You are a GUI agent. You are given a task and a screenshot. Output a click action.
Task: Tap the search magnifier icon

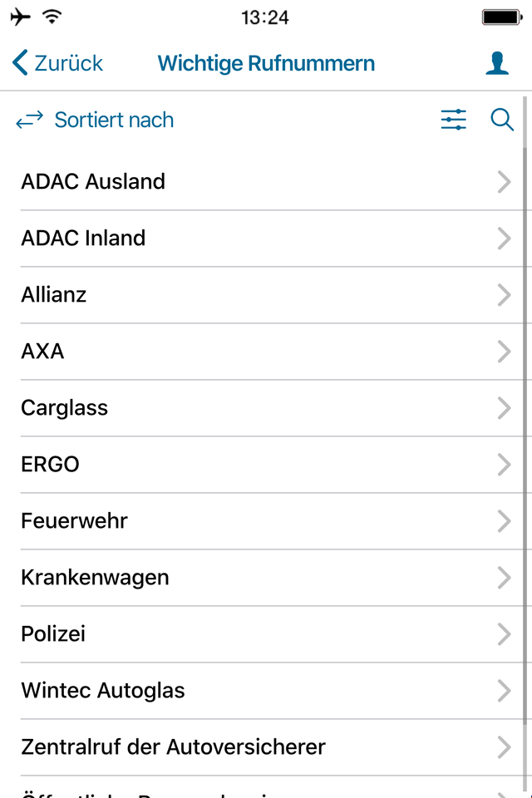click(x=502, y=120)
